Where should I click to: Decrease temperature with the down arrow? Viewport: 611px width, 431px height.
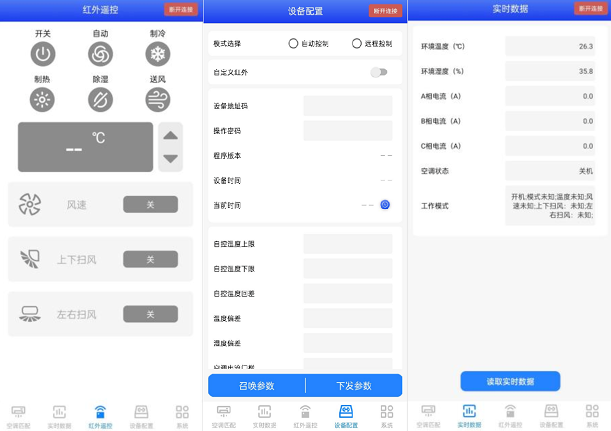point(171,158)
